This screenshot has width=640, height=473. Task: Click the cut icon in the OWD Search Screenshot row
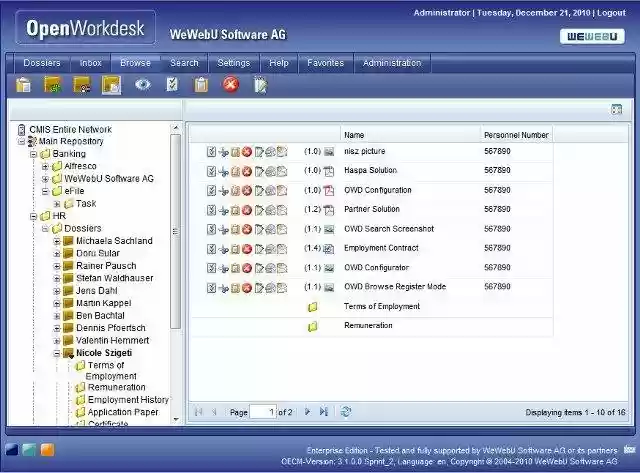point(223,230)
